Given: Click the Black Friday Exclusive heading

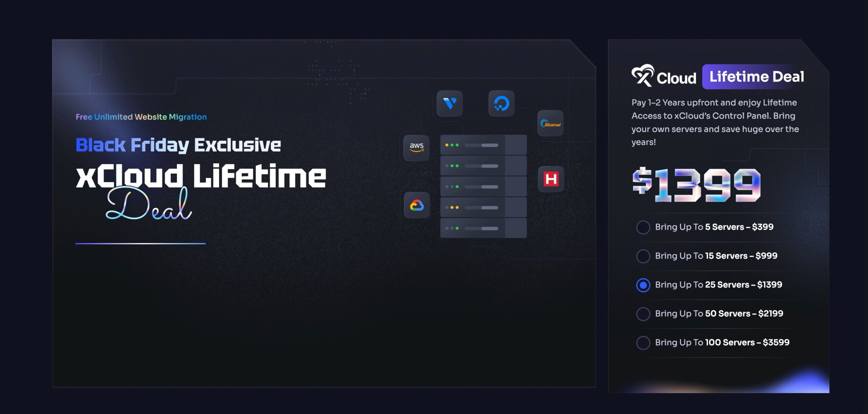Looking at the screenshot, I should tap(178, 145).
